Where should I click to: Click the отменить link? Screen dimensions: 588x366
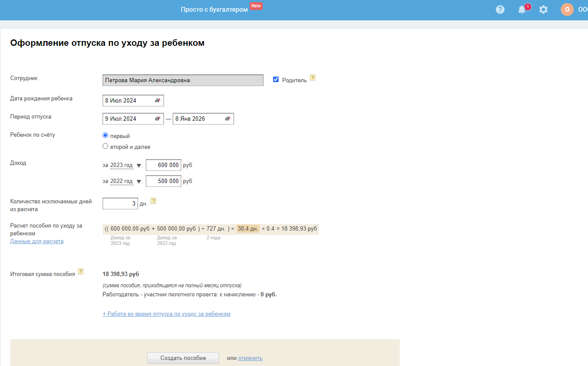[250, 358]
